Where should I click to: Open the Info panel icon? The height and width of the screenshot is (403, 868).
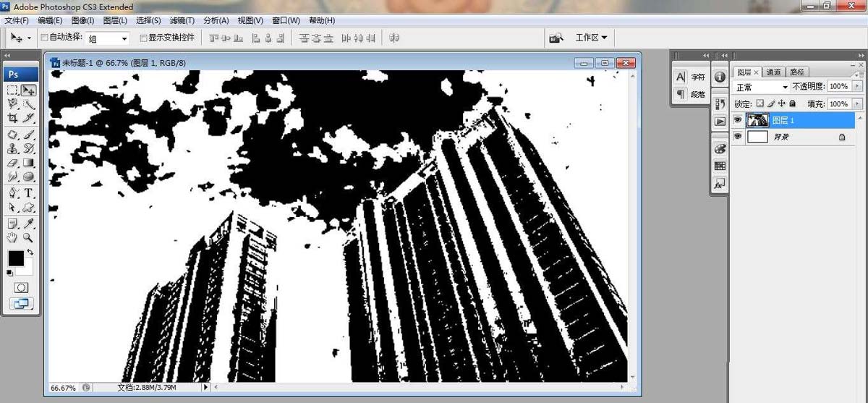tap(720, 77)
